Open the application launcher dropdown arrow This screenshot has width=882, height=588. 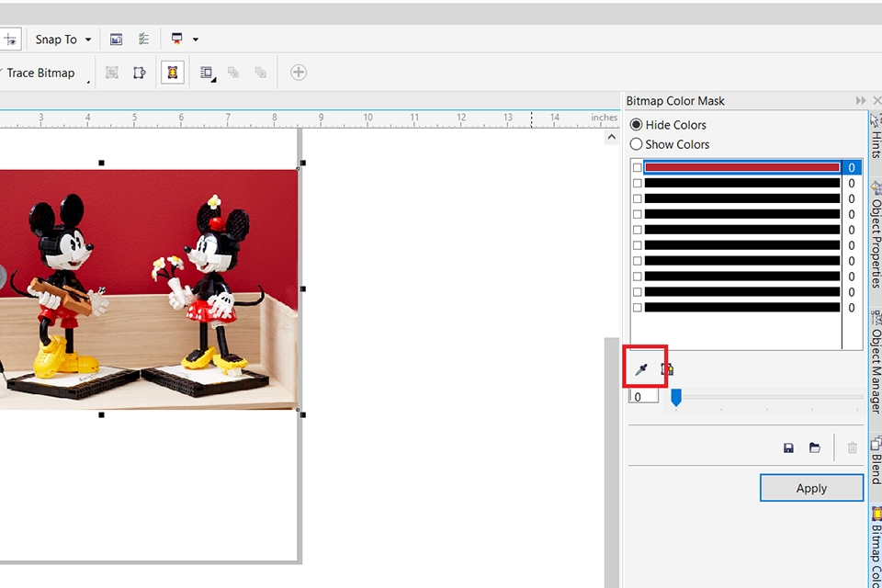tap(196, 40)
